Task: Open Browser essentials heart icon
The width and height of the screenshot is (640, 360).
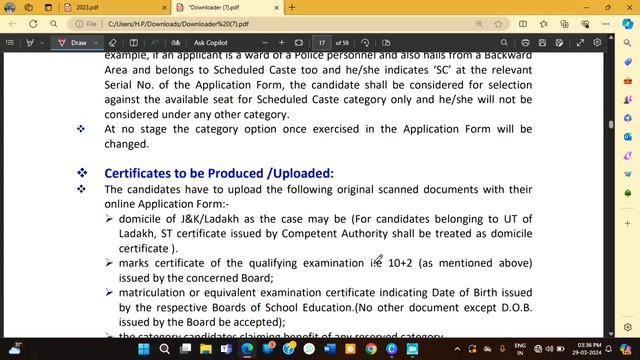Action: 585,24
